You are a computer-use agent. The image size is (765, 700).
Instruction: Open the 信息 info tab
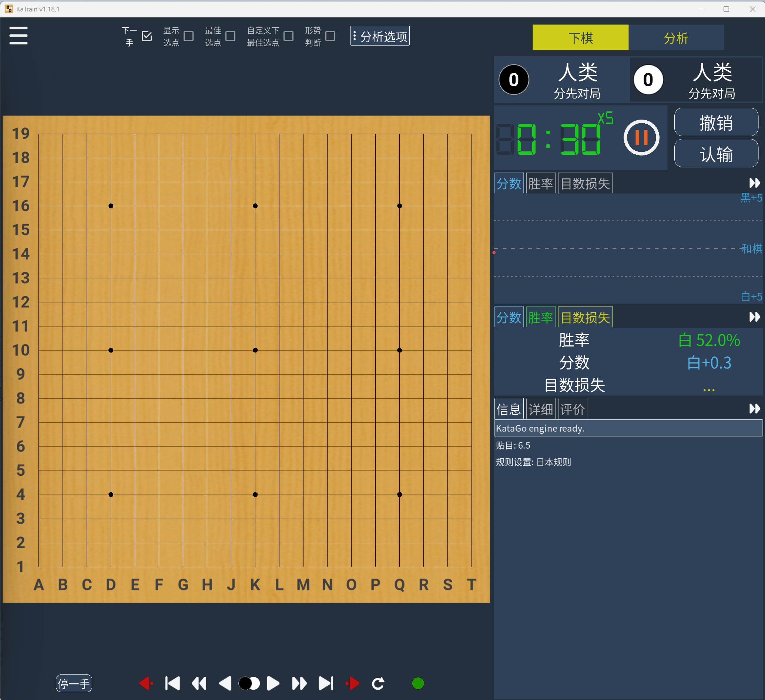pos(509,409)
